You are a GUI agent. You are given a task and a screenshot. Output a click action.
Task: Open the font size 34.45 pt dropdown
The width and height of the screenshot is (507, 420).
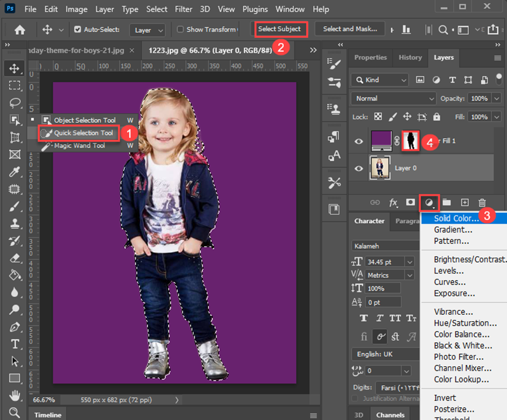409,262
